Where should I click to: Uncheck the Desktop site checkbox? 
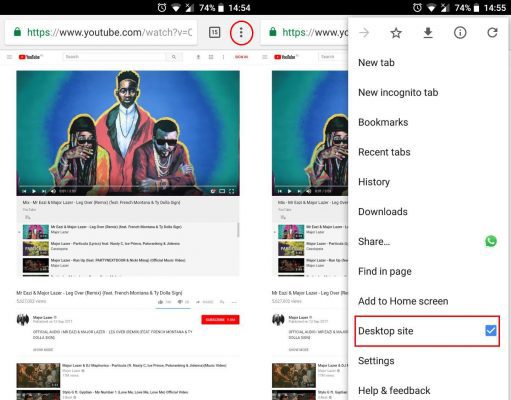[x=491, y=331]
